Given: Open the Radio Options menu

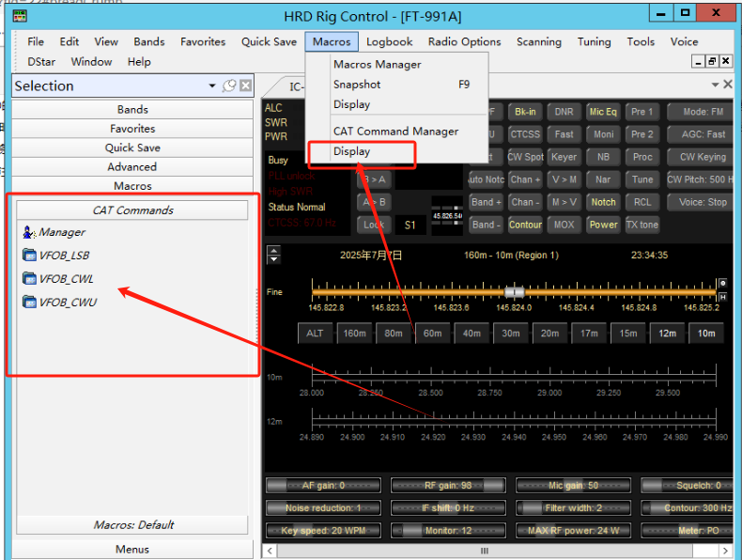Looking at the screenshot, I should click(464, 41).
